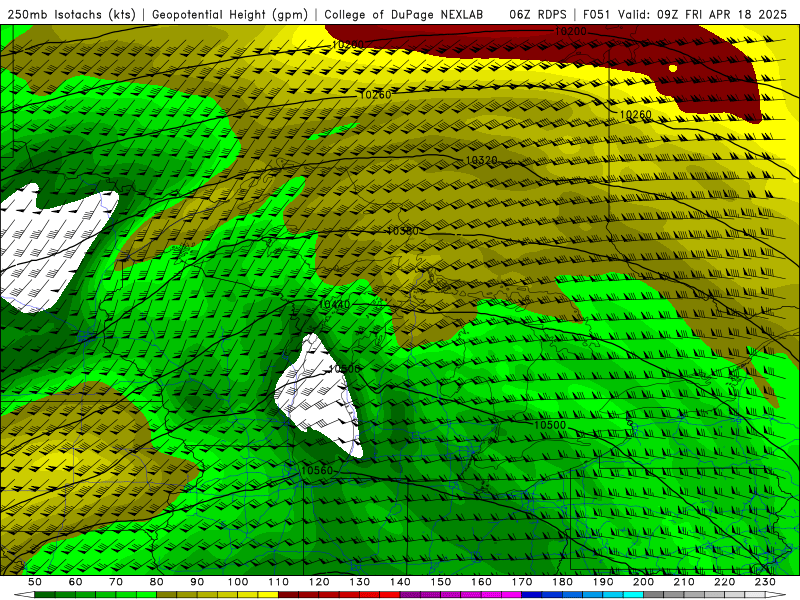800x600 pixels.
Task: Click the darkest green swatch under the 50 label
Action: tap(45, 594)
